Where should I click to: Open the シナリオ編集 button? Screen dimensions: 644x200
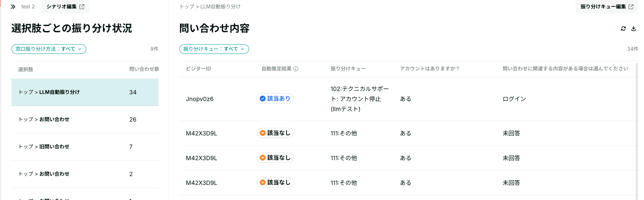coord(65,7)
